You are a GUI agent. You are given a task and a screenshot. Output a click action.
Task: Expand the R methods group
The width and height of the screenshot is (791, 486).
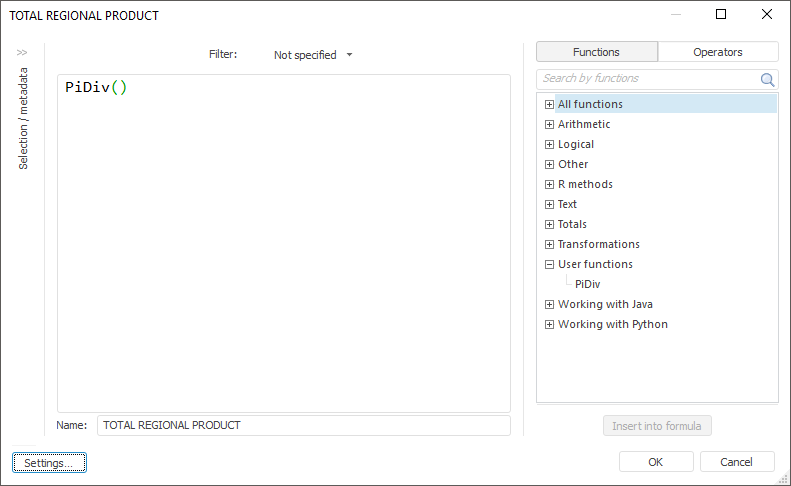click(x=549, y=184)
